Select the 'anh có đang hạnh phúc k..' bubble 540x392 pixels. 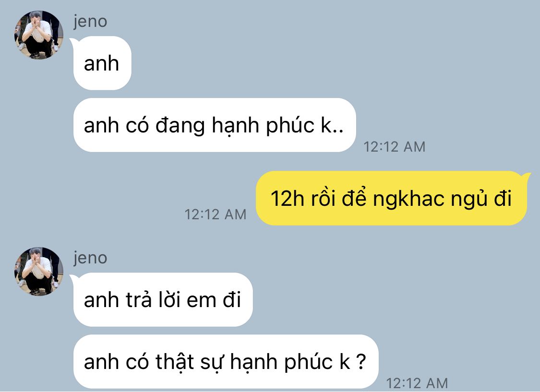click(x=215, y=125)
